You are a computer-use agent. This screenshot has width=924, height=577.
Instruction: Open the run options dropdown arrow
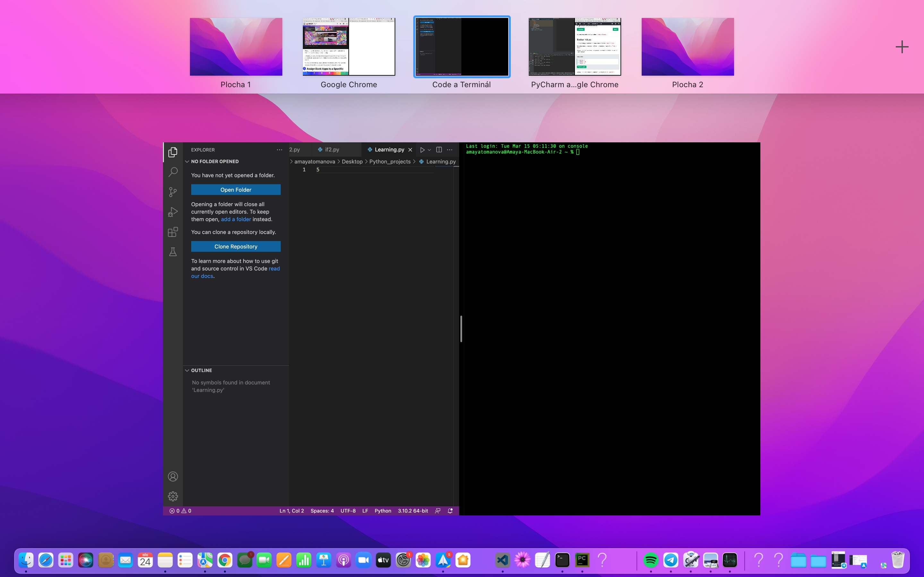click(430, 150)
